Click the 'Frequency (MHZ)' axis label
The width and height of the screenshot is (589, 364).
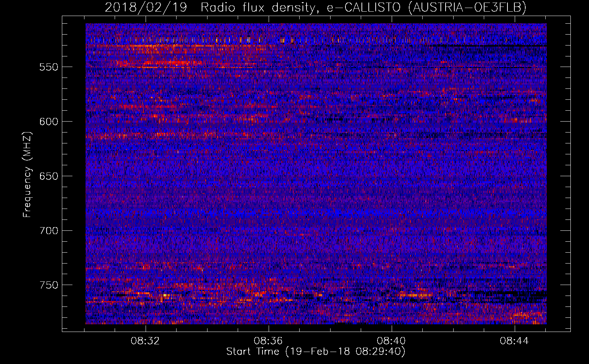(28, 174)
